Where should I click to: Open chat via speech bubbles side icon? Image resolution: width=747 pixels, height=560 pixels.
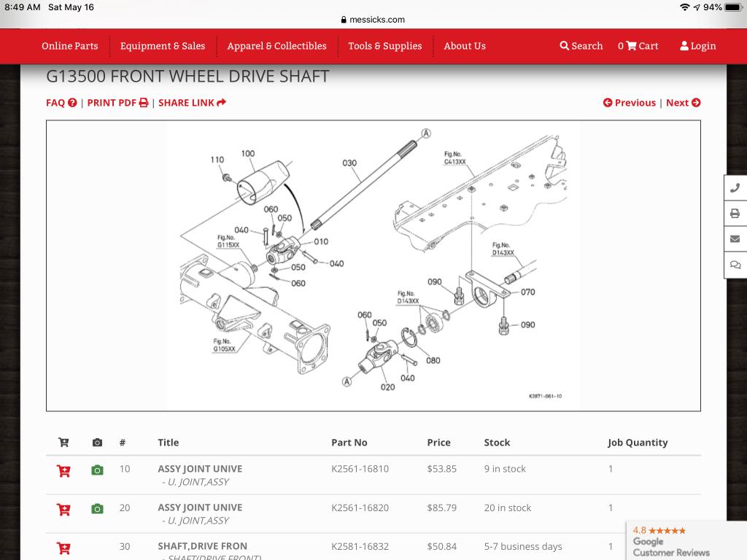(735, 265)
